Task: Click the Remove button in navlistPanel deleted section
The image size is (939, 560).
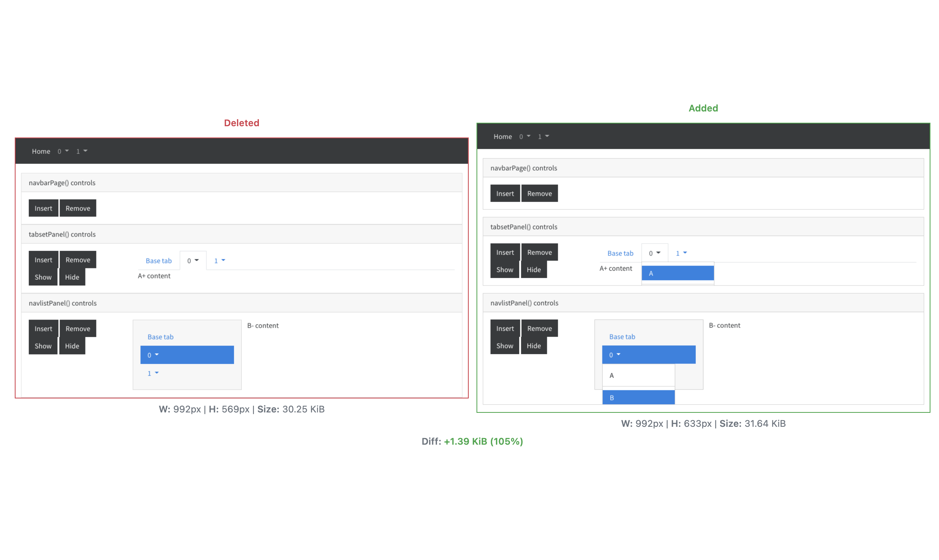Action: tap(77, 328)
